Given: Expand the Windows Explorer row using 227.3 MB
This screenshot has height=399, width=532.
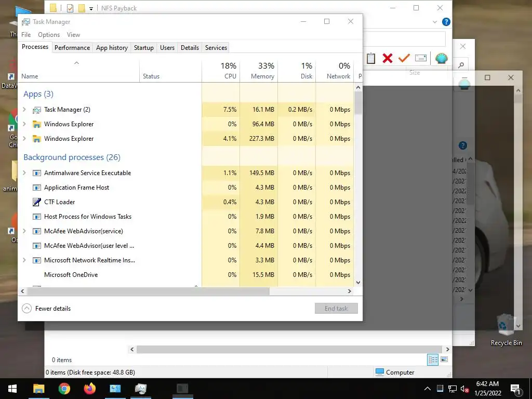Looking at the screenshot, I should pos(24,138).
